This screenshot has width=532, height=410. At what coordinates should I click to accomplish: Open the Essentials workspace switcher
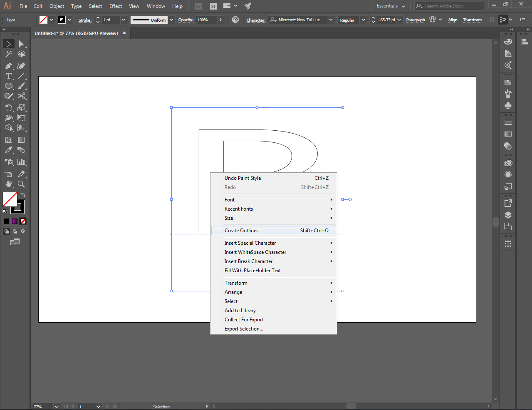(391, 6)
